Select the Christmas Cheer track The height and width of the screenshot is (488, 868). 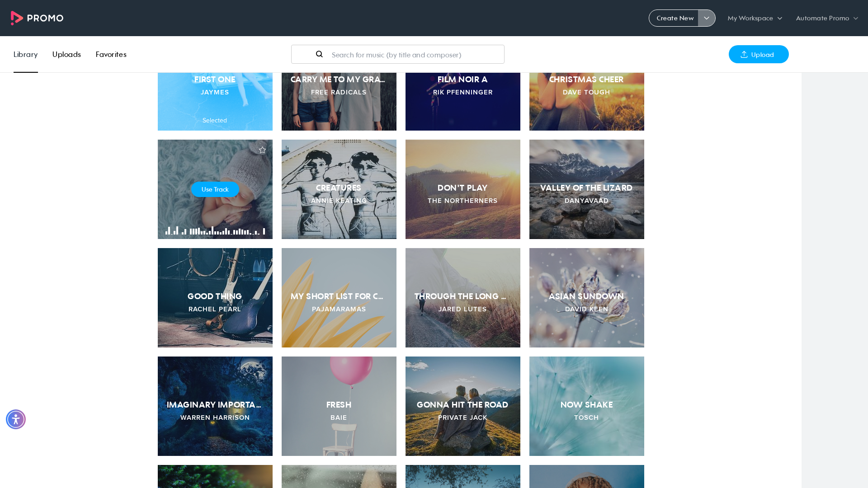coord(587,102)
